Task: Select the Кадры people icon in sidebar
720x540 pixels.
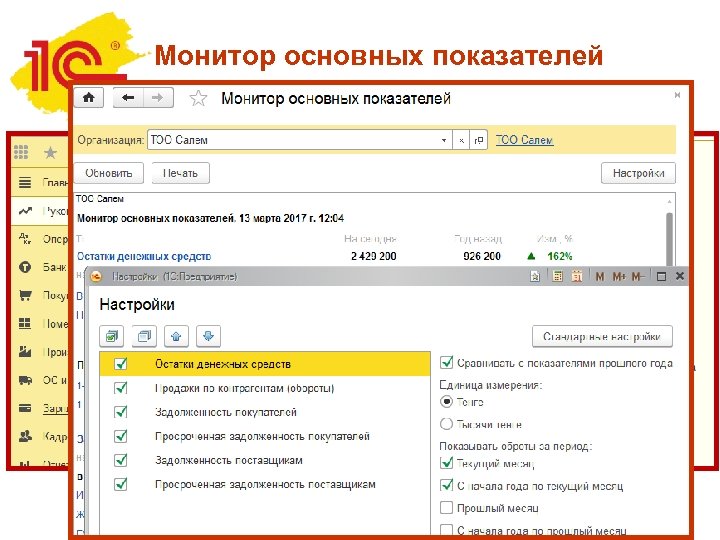Action: (x=25, y=436)
